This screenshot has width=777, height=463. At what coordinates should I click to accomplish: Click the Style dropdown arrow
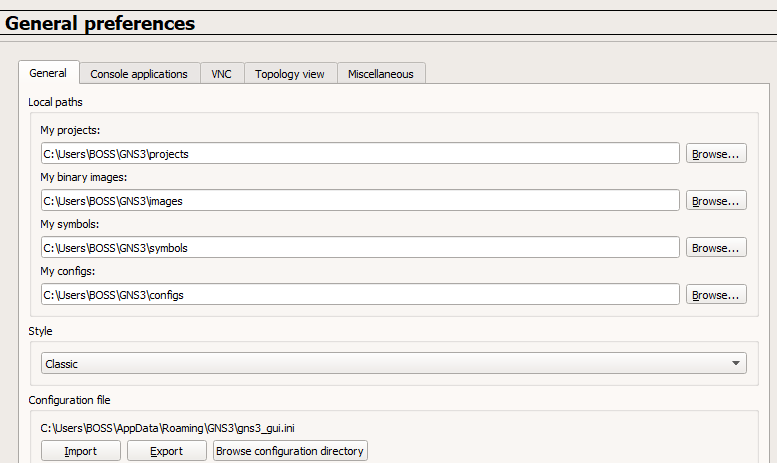tap(736, 364)
